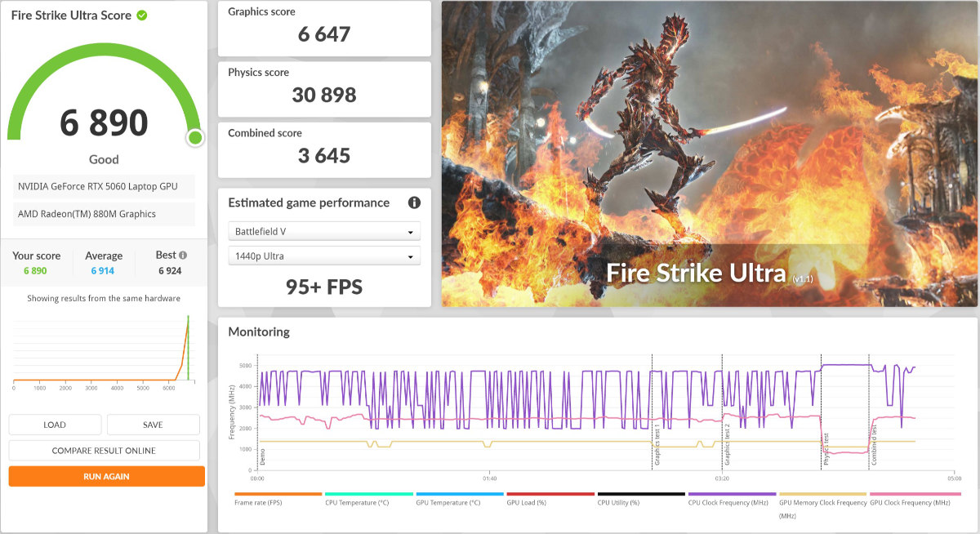This screenshot has width=980, height=534.
Task: Open the Battlefield V game dropdown
Action: click(324, 231)
